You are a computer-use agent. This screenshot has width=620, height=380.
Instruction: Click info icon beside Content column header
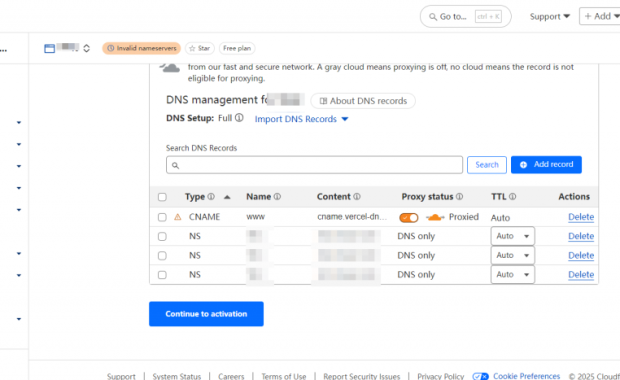357,197
